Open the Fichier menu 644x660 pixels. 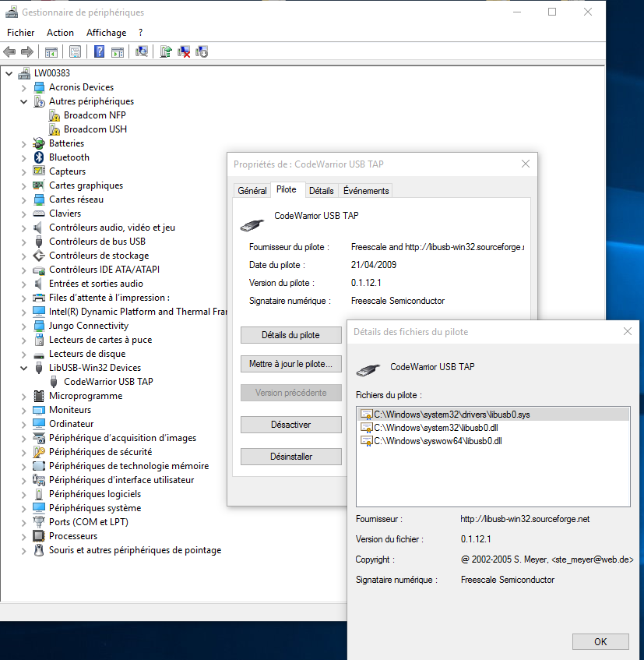click(20, 33)
